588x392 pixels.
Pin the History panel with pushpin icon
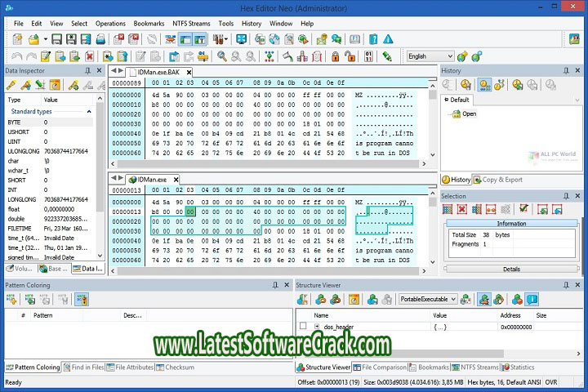point(567,71)
